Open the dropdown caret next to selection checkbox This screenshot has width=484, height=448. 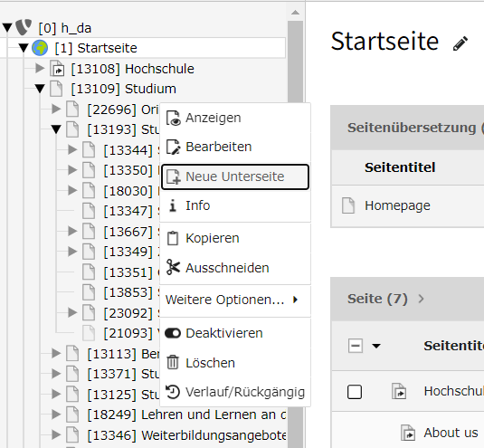[376, 346]
